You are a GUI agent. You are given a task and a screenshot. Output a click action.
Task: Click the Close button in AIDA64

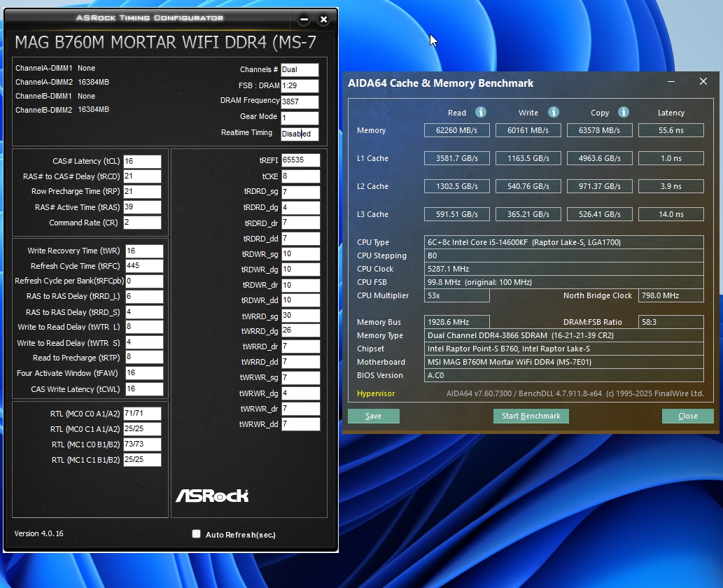click(x=688, y=416)
